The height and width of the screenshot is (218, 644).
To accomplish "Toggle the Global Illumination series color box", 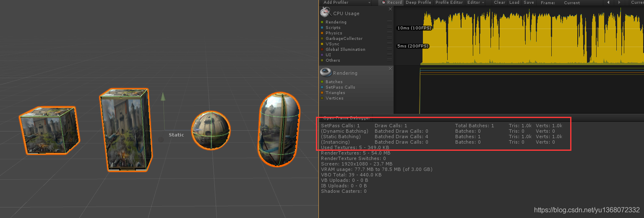I will 322,50.
